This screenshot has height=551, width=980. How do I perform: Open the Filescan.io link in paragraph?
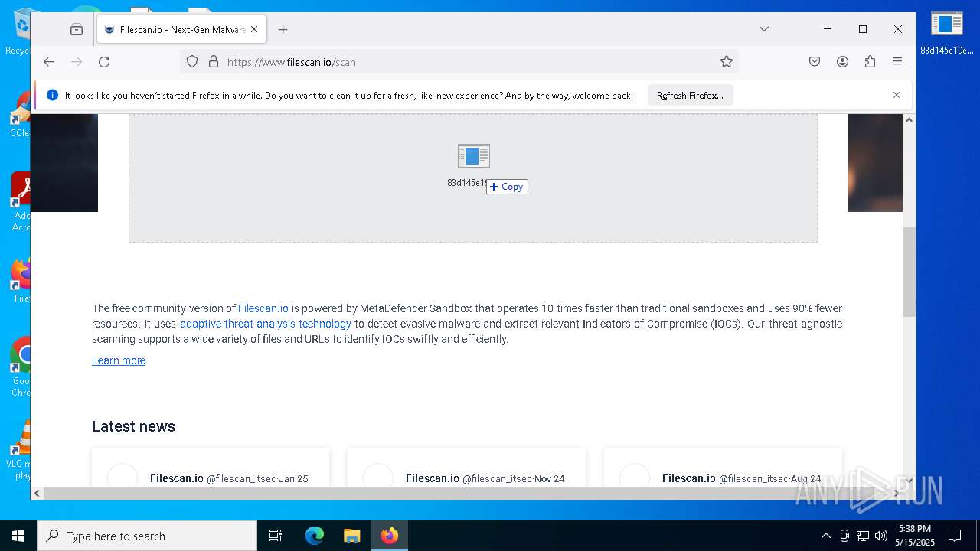[263, 308]
